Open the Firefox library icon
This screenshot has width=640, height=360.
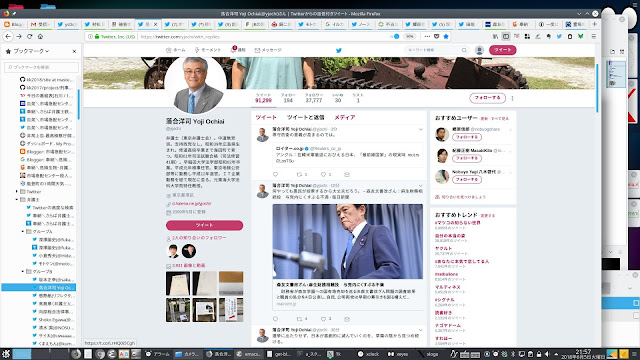495,36
